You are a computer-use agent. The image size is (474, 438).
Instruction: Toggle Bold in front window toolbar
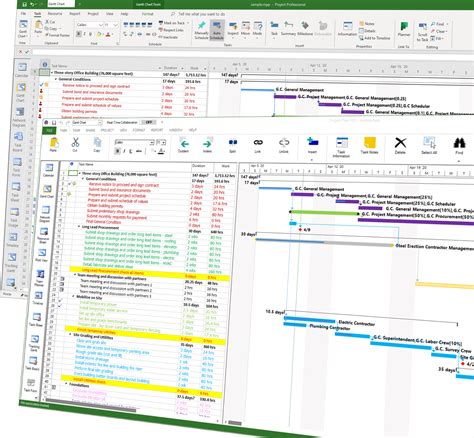point(117,151)
